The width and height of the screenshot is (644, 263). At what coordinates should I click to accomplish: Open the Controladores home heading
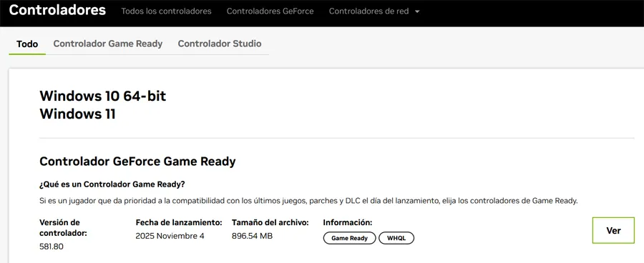(x=57, y=10)
